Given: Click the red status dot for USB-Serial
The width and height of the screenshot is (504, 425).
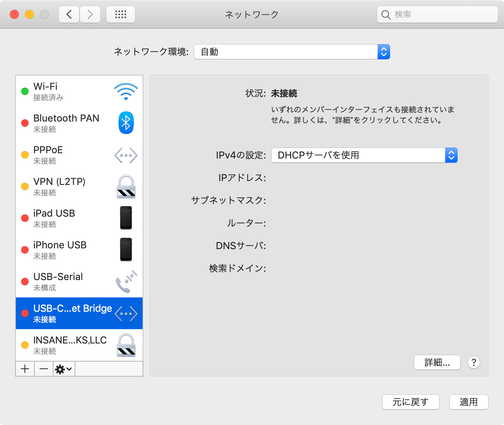Looking at the screenshot, I should point(25,282).
